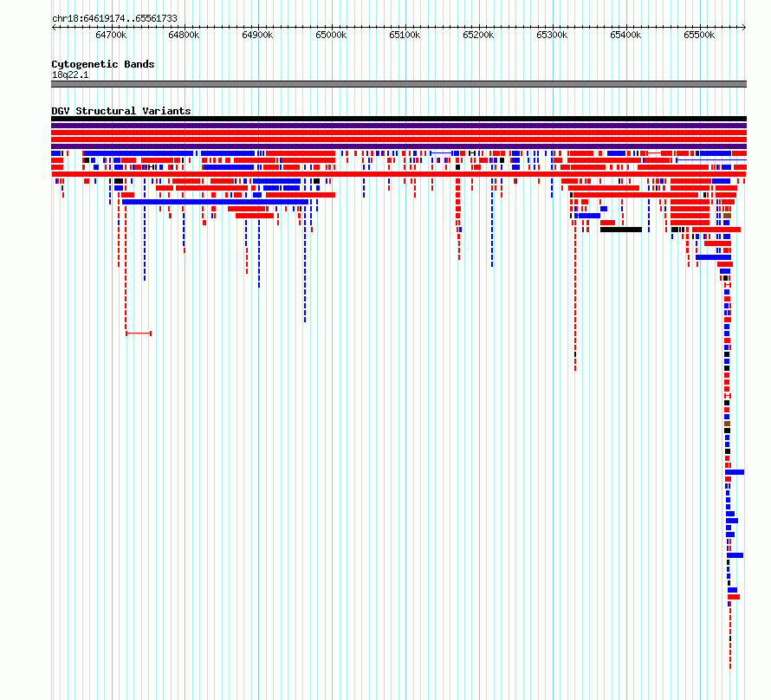
Task: Select the gray 18q22.1 cytogenetic band bar
Action: coord(398,84)
